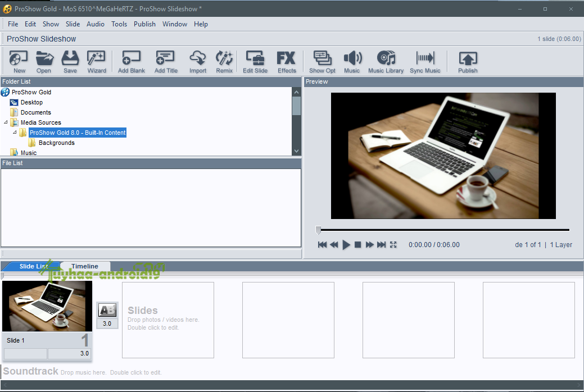Select the Media Sources folder

(40, 122)
